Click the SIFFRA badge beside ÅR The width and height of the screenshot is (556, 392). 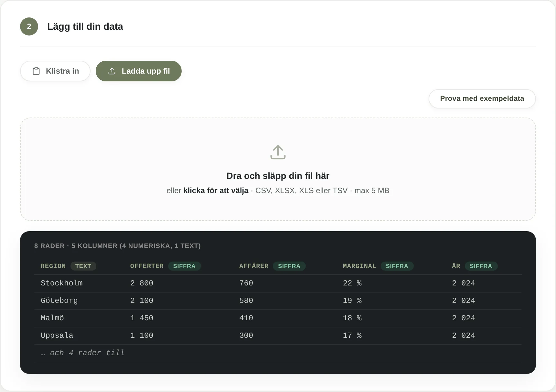tap(481, 266)
